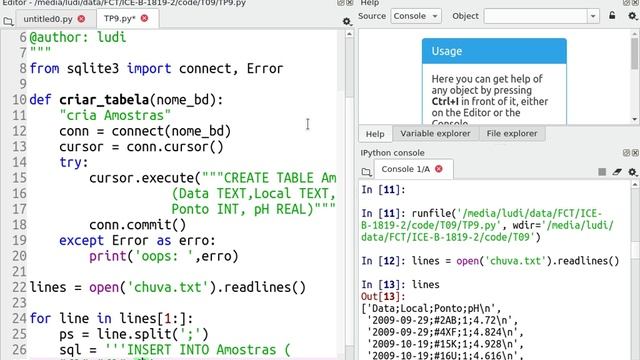The width and height of the screenshot is (640, 360).
Task: Click the 'except Error as erro' line
Action: 137,240
